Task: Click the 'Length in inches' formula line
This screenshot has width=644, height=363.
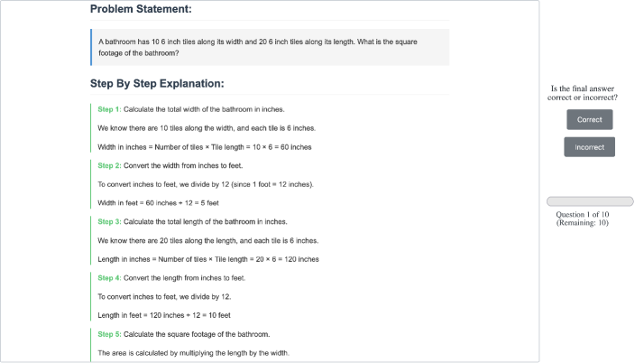Action: pyautogui.click(x=208, y=259)
